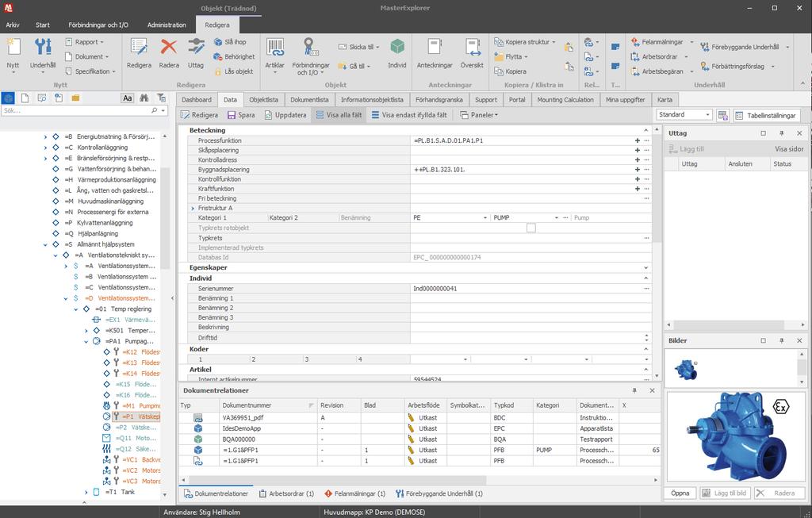Open the PUMP Kategori 2 dropdown
The height and width of the screenshot is (518, 812).
[557, 218]
